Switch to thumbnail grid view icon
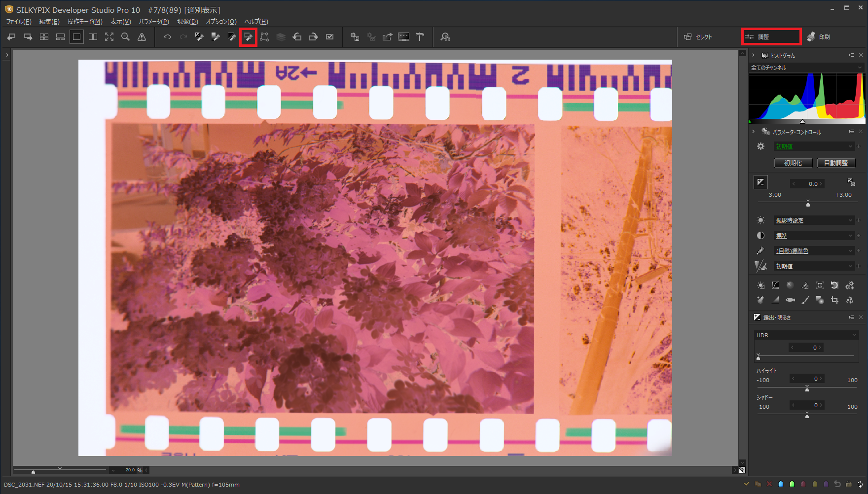Image resolution: width=868 pixels, height=494 pixels. pyautogui.click(x=44, y=37)
